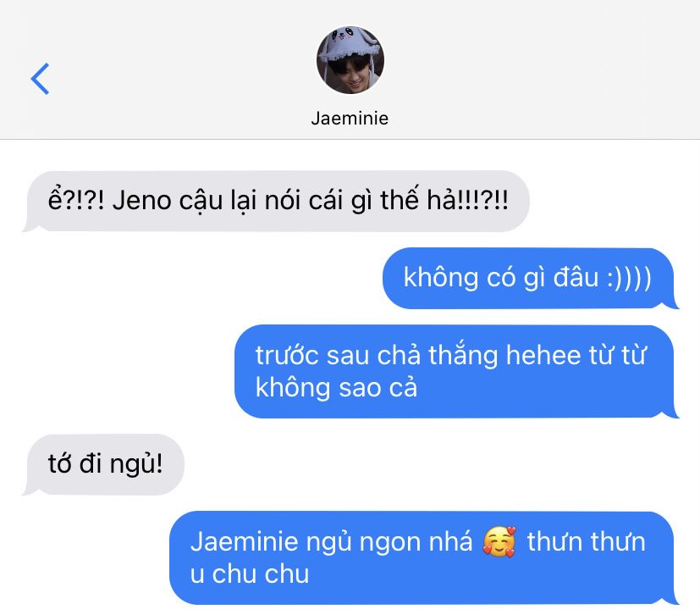Click the word "Jeno" in first message
The height and width of the screenshot is (615, 700).
141,201
